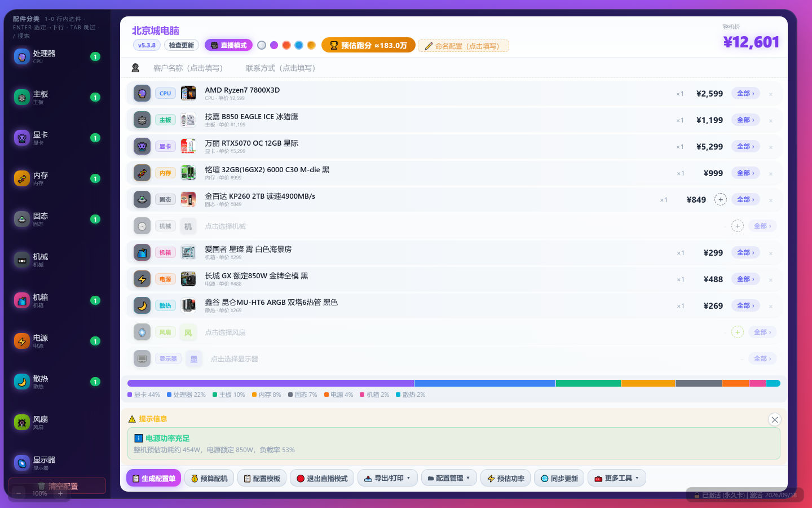The image size is (812, 508).
Task: Select the blue theme color dot
Action: click(x=299, y=45)
